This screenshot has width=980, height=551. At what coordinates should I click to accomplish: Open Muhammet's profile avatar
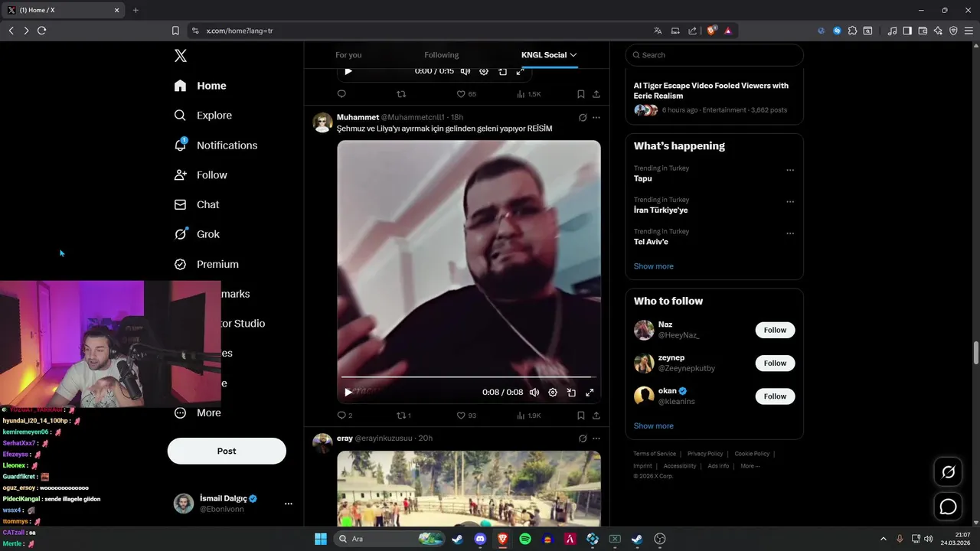click(323, 122)
